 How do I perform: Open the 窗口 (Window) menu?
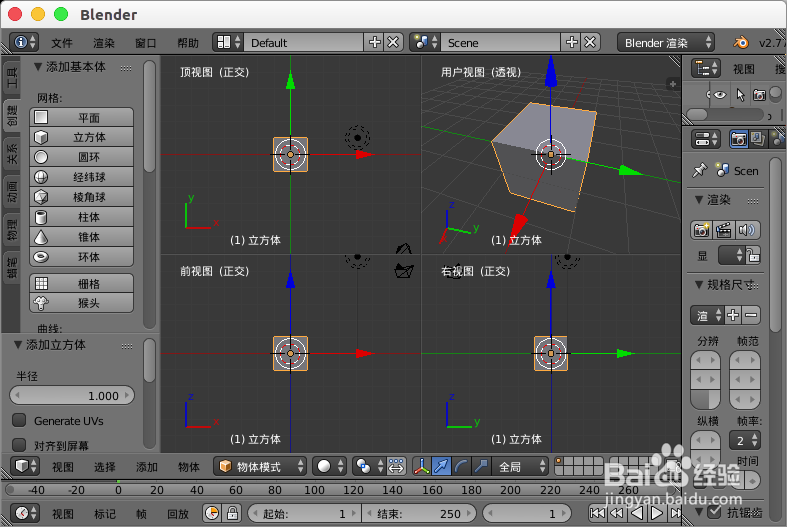tap(146, 43)
